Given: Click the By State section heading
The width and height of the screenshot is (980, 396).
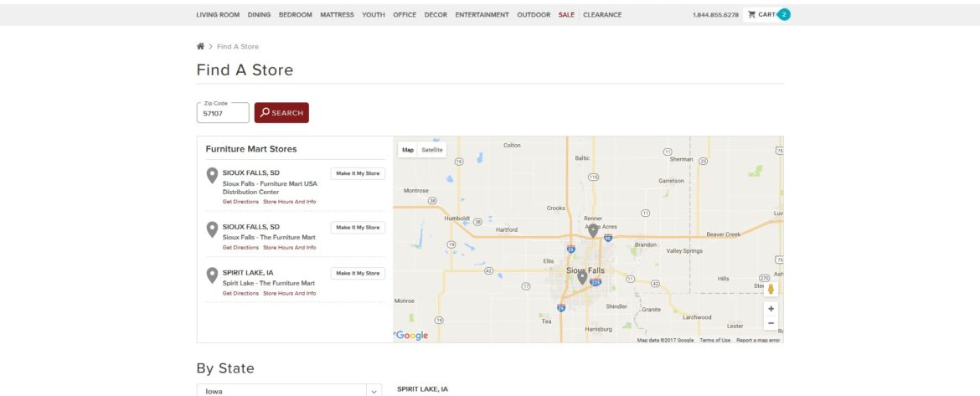Looking at the screenshot, I should point(225,368).
